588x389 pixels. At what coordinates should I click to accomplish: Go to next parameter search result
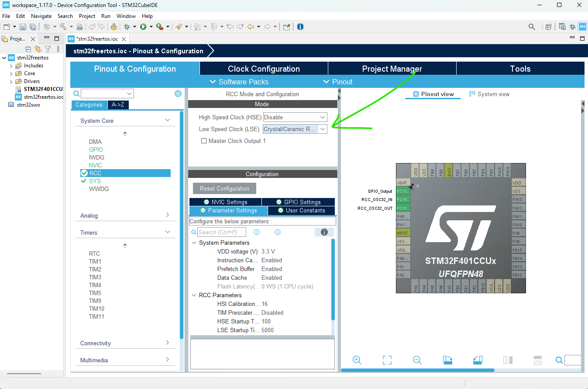click(277, 232)
